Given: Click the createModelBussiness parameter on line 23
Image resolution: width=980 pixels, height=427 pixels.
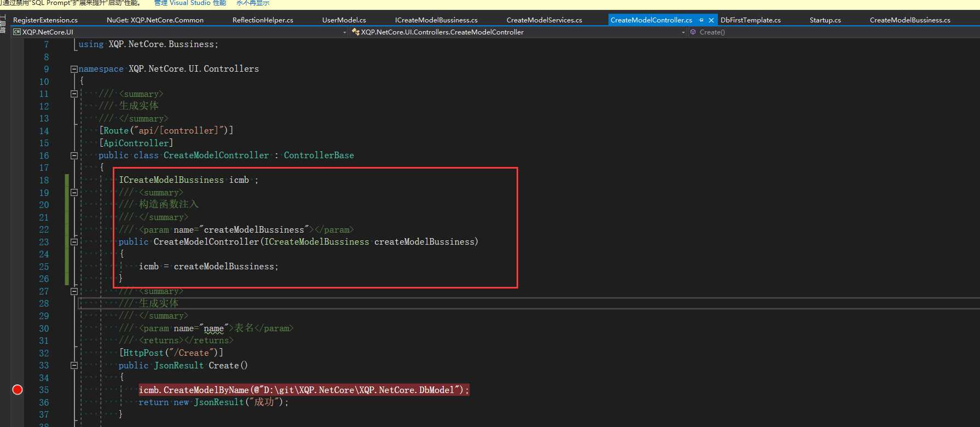Looking at the screenshot, I should click(x=424, y=242).
